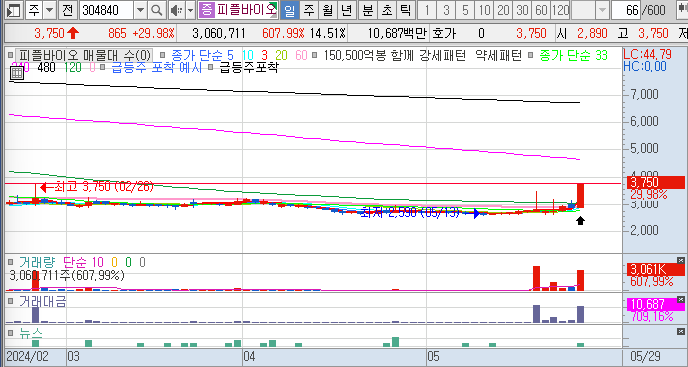This screenshot has width=688, height=367.
Task: Select 월 monthly chart period
Action: pos(328,10)
